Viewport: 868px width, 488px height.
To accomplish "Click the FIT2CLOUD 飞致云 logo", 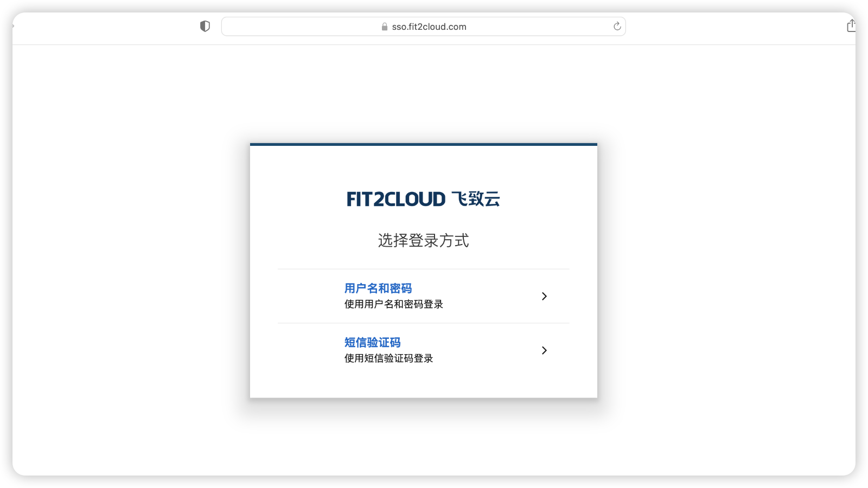I will 423,199.
